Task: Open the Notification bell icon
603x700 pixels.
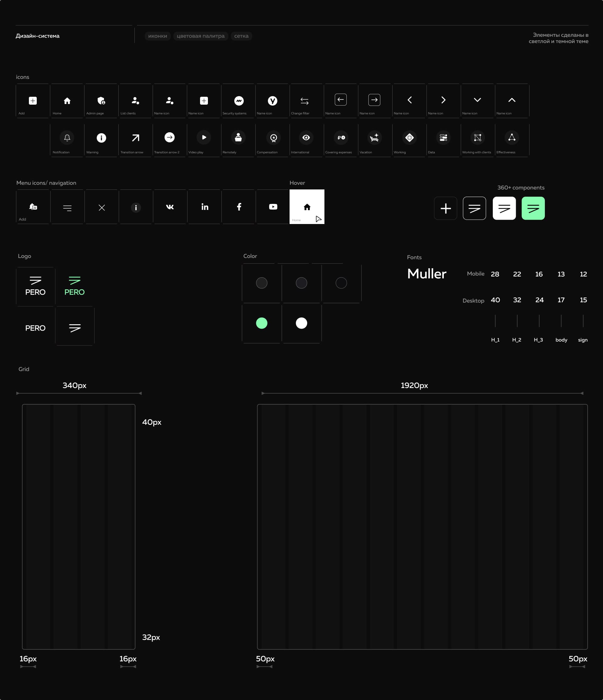Action: (67, 138)
